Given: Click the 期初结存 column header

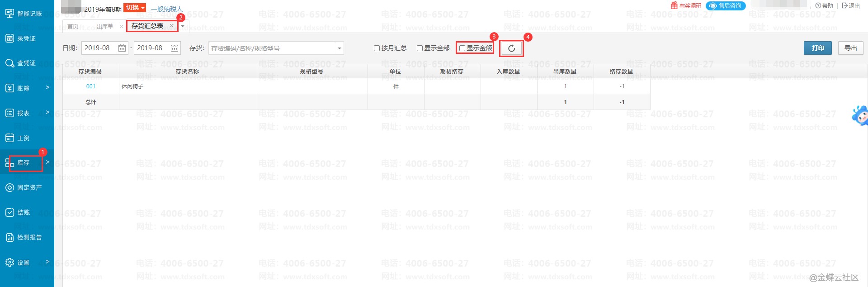Looking at the screenshot, I should (x=452, y=71).
